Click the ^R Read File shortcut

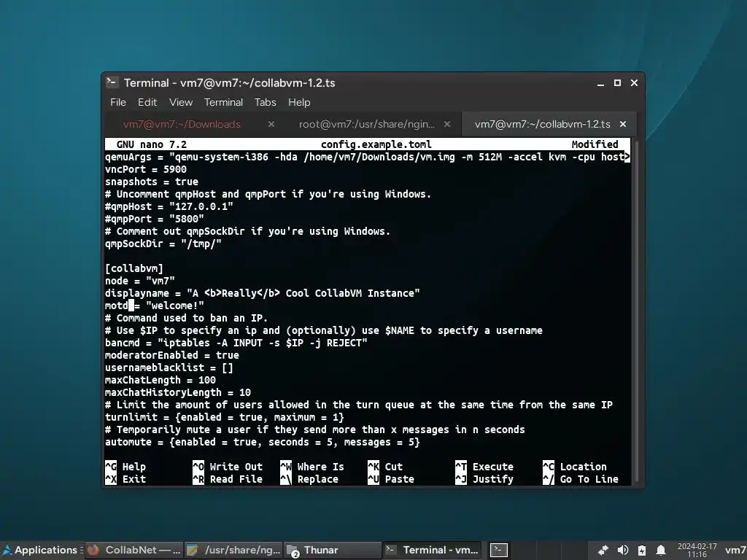[x=228, y=479]
